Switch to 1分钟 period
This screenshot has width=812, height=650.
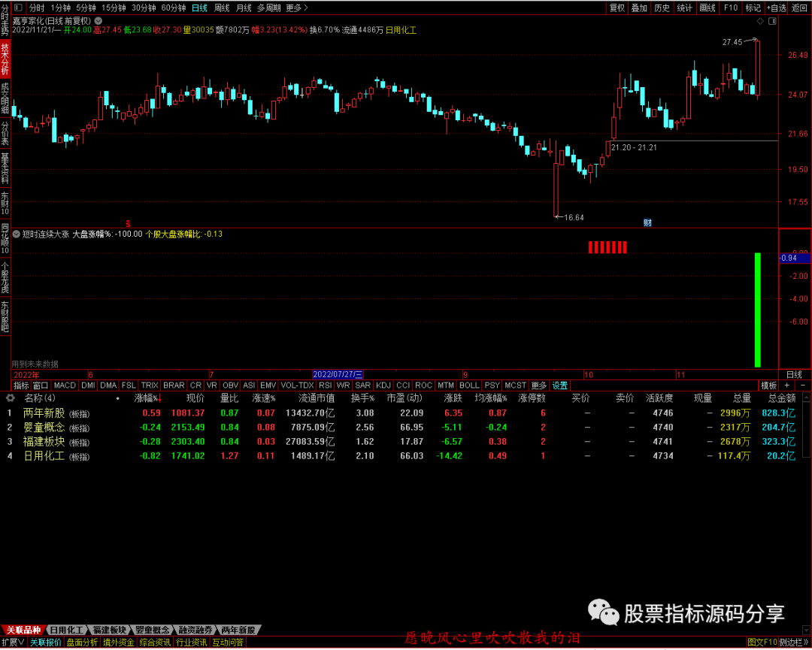click(61, 8)
